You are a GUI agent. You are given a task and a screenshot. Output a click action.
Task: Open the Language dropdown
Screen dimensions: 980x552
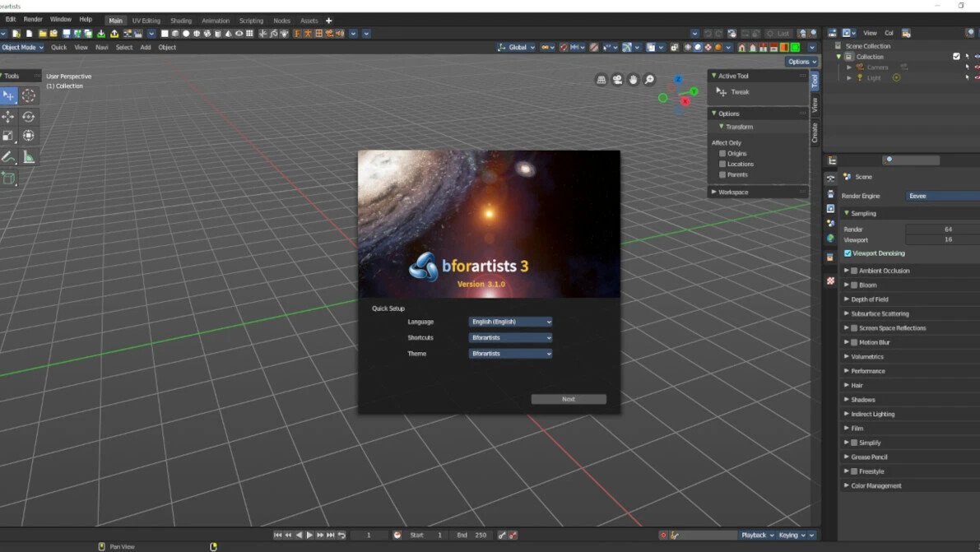[511, 322]
